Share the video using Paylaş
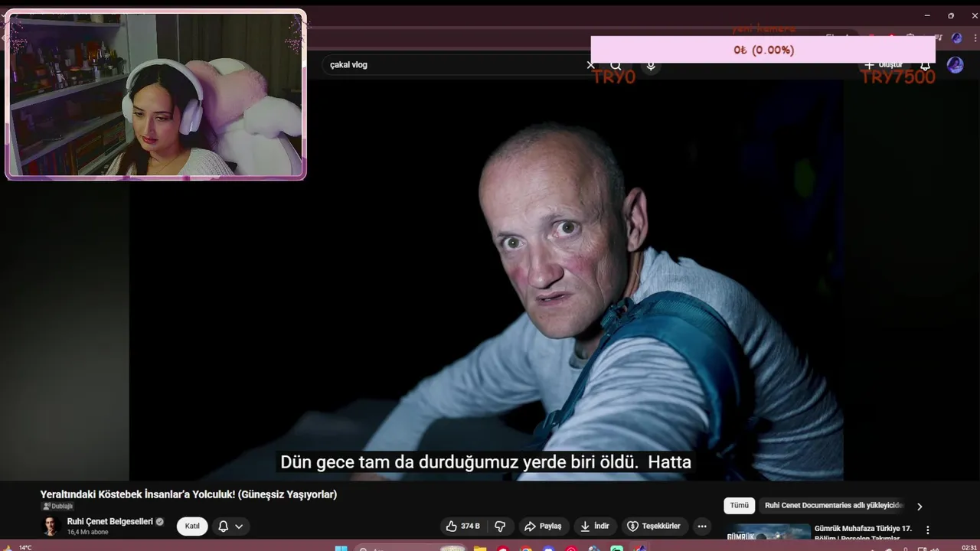This screenshot has height=551, width=980. [x=543, y=526]
